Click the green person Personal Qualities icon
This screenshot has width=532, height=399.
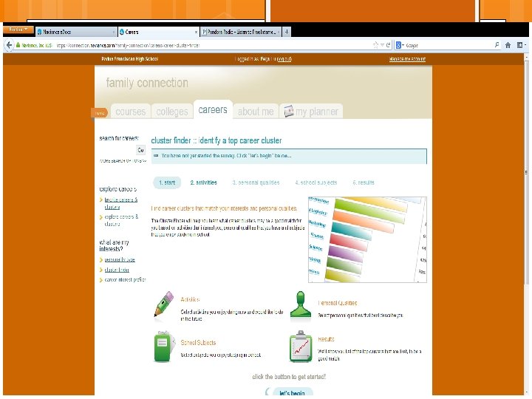pos(301,306)
